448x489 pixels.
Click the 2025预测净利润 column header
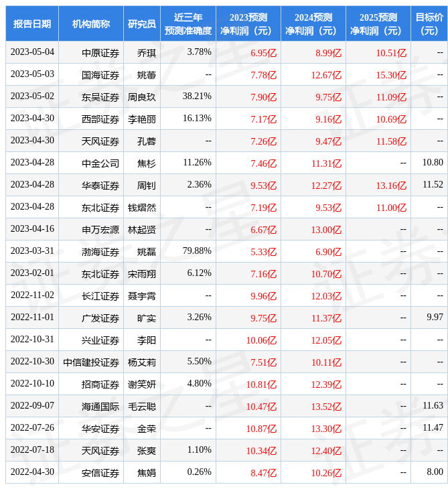[378, 23]
